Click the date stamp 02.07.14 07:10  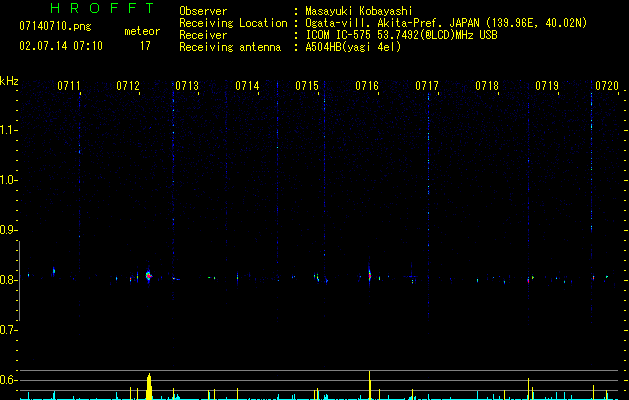(x=61, y=46)
